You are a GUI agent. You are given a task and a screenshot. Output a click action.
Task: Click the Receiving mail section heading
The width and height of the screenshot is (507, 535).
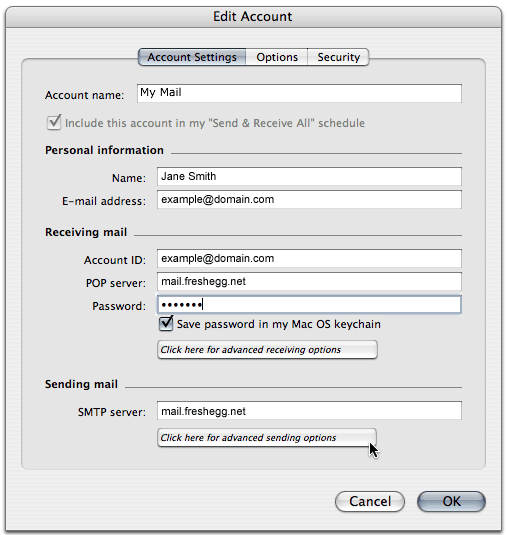click(86, 232)
